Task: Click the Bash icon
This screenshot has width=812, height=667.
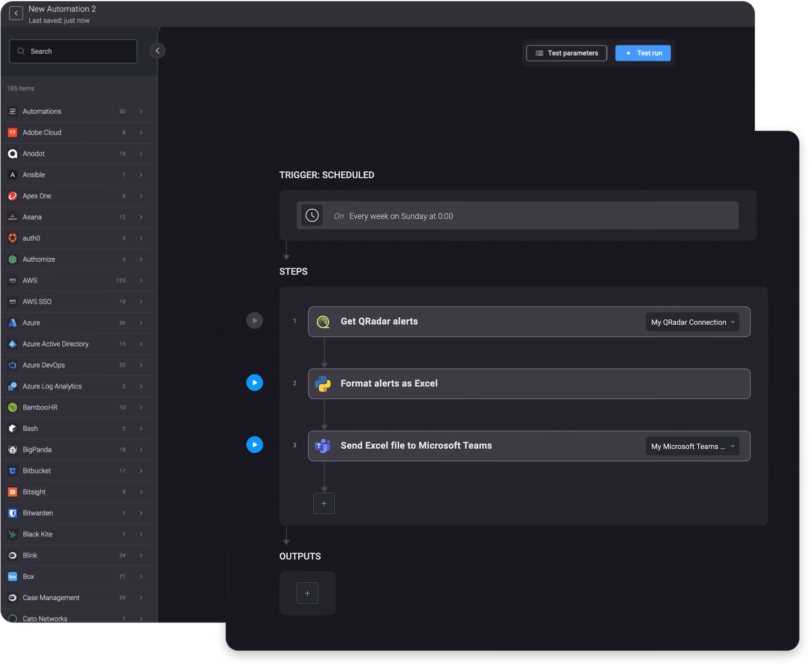Action: click(13, 428)
